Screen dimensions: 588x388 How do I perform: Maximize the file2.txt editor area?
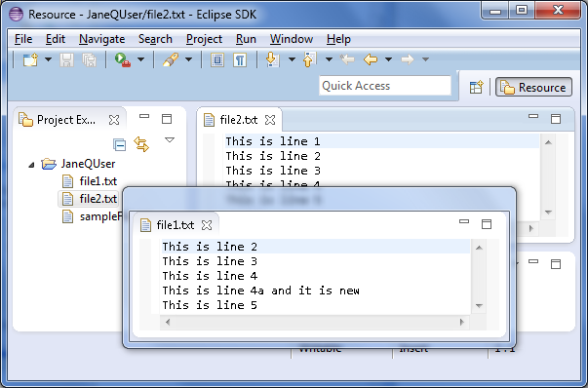556,119
